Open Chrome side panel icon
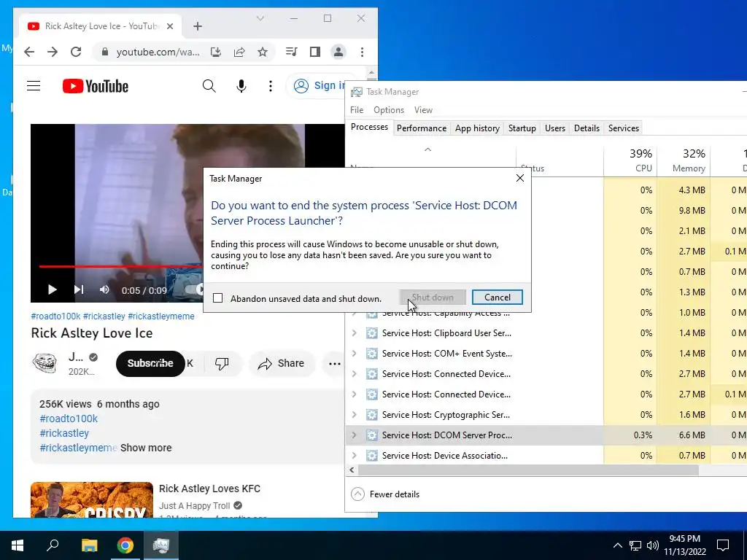747x560 pixels. [315, 52]
